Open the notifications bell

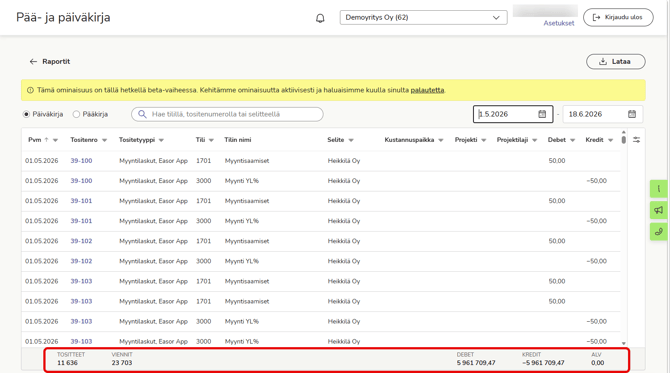(x=320, y=18)
